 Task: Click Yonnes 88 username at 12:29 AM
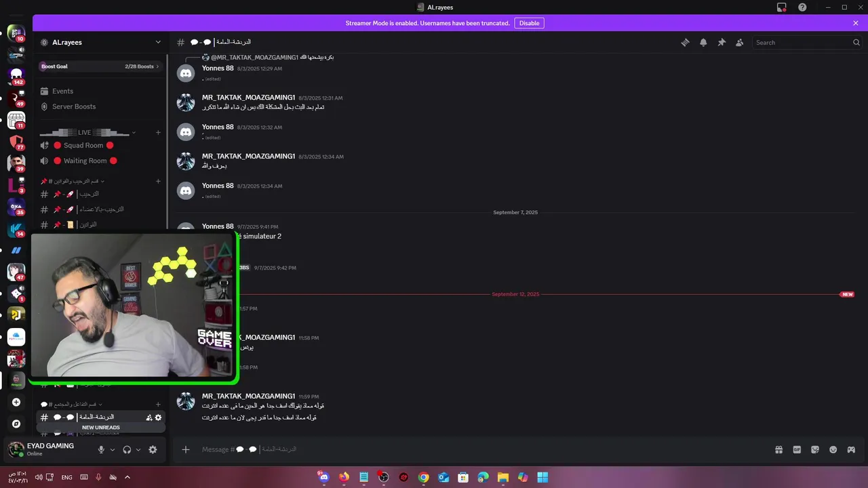point(218,68)
